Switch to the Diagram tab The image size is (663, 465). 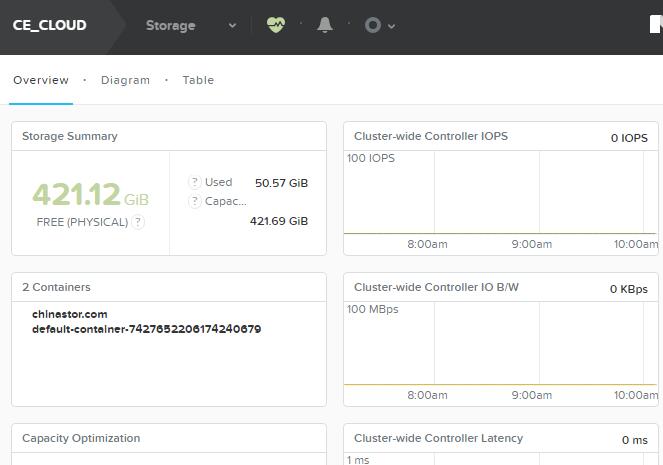[x=125, y=80]
